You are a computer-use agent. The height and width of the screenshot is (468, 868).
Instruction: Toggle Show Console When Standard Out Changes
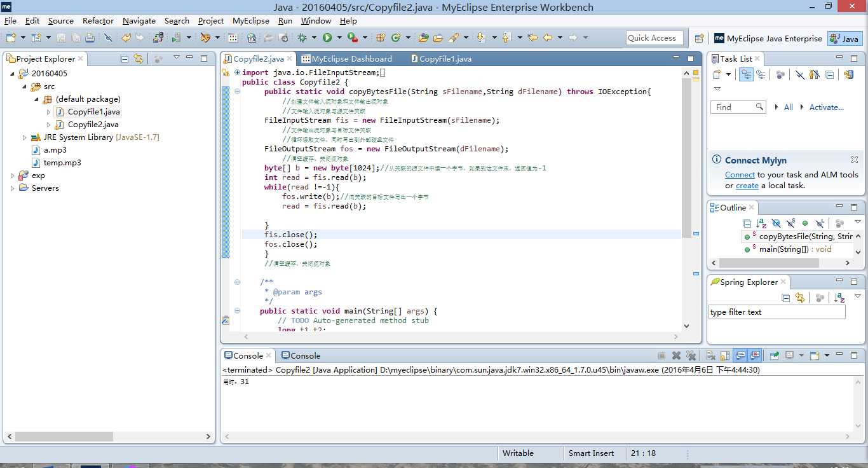point(740,355)
